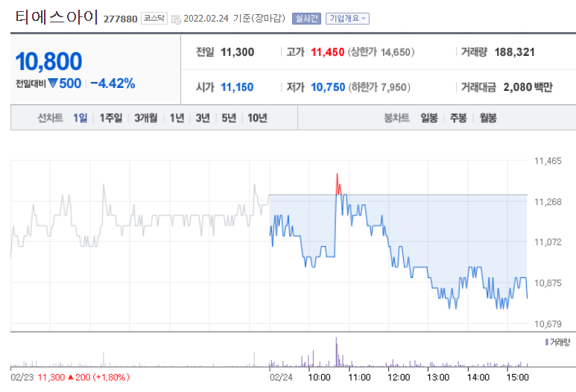Click the 봉차트 label
This screenshot has height=392, width=576.
[396, 118]
